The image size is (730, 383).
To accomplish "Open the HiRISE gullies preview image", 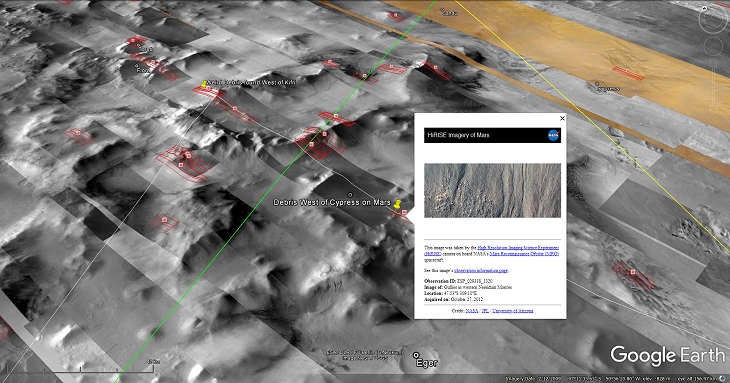I will click(492, 190).
